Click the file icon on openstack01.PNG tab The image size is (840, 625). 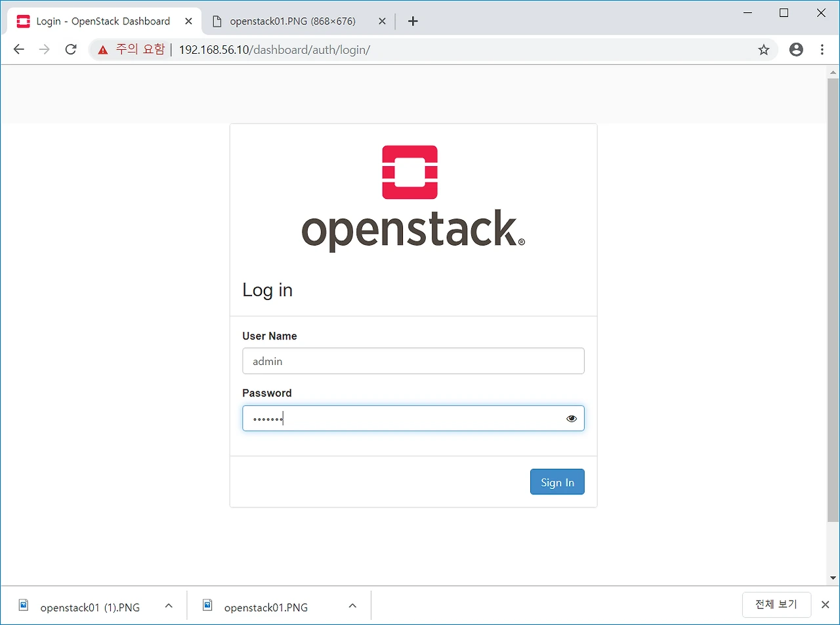pyautogui.click(x=217, y=21)
